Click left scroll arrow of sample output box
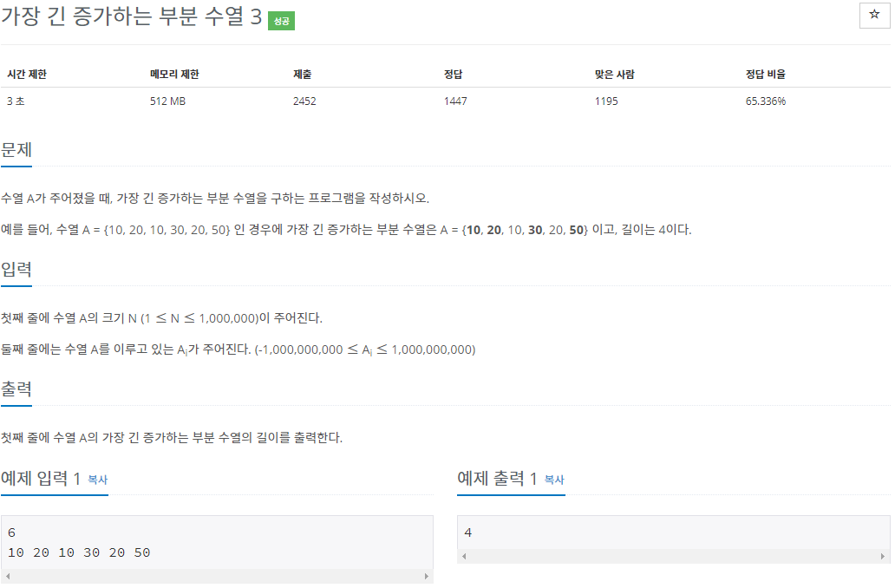Viewport: 895px width, 588px height. coord(466,559)
